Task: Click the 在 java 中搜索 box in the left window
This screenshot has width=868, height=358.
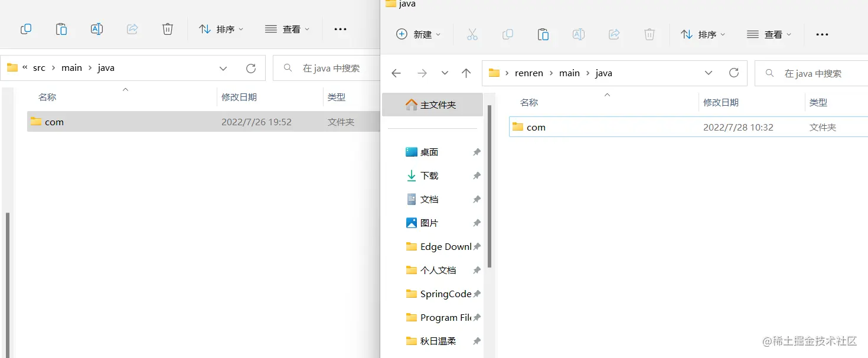Action: (327, 68)
